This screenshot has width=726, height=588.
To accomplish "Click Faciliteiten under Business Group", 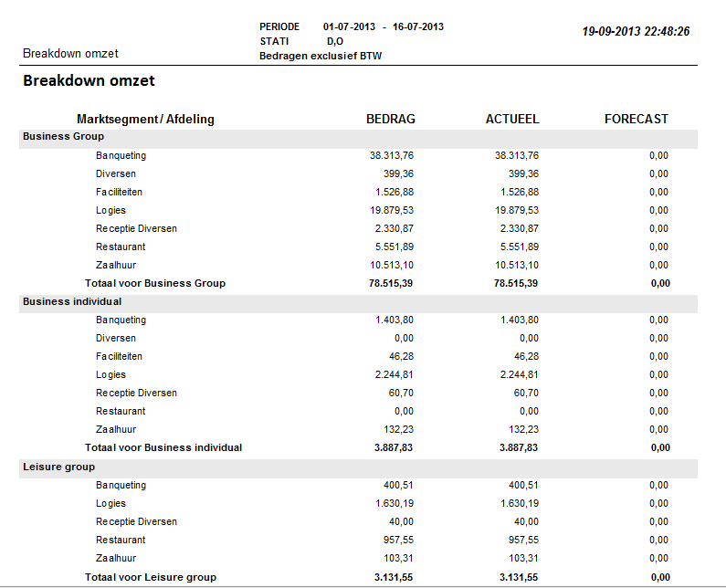I will (119, 192).
